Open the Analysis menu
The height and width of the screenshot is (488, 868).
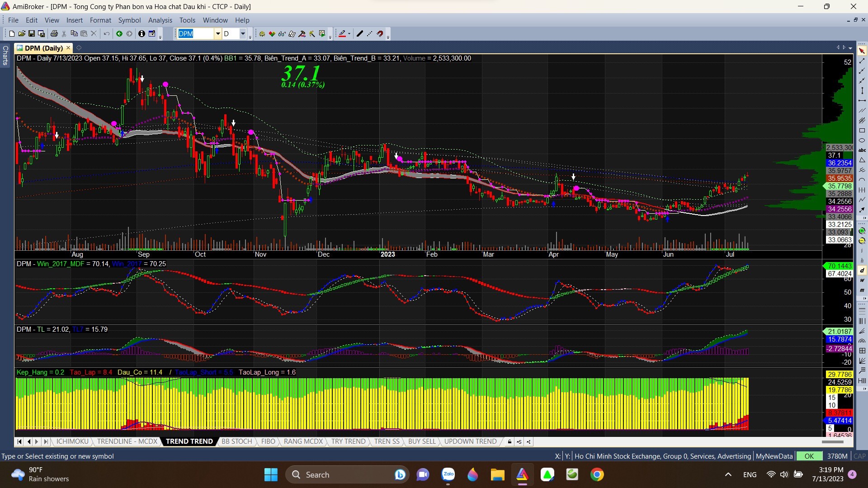coord(160,20)
